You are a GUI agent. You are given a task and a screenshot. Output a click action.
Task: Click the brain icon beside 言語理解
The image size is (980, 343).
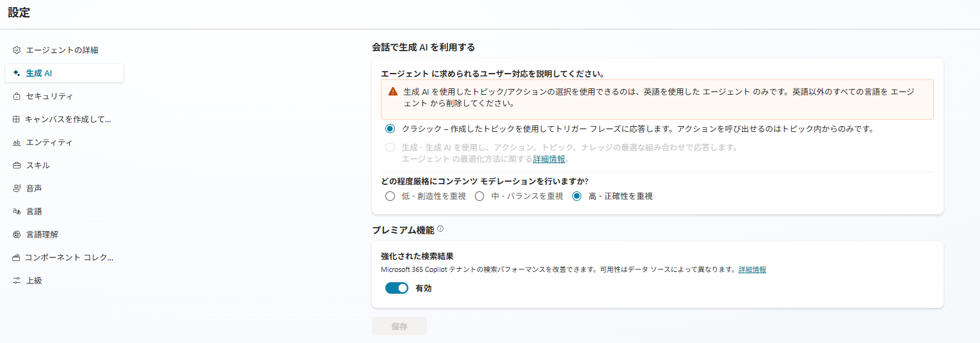coord(17,234)
